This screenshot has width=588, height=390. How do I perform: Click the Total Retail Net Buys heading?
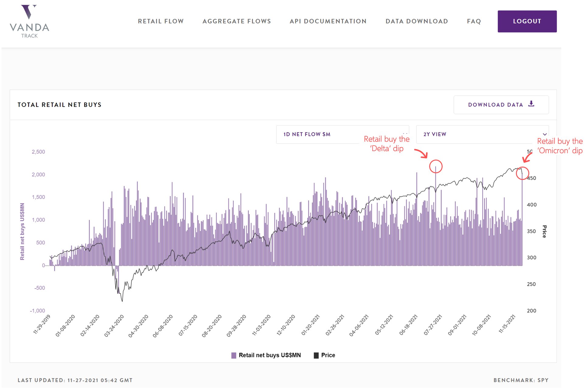[x=59, y=105]
